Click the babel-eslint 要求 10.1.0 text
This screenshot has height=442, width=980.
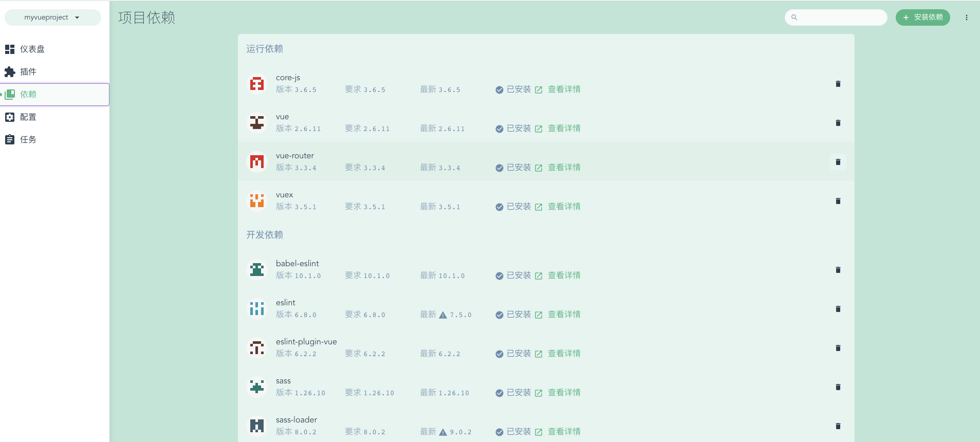click(367, 275)
